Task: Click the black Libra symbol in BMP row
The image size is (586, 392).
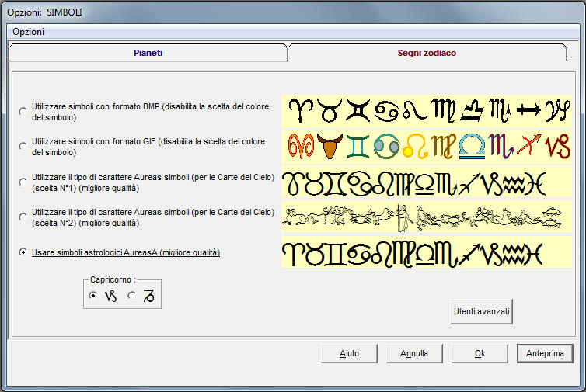Action: [472, 110]
